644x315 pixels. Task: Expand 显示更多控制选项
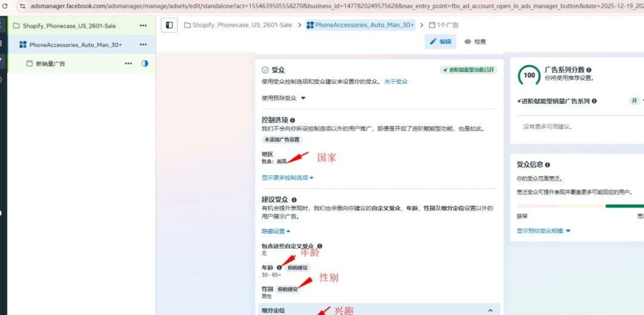pyautogui.click(x=288, y=178)
